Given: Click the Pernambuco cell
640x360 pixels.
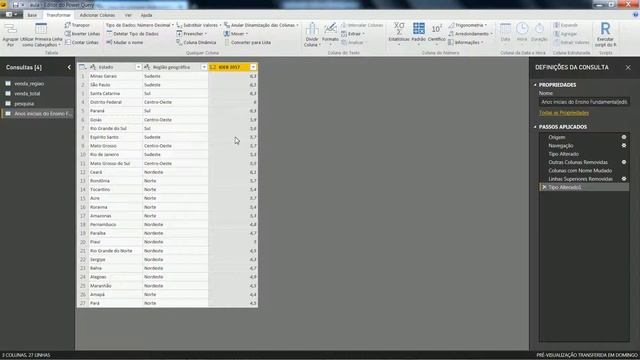Looking at the screenshot, I should point(115,224).
